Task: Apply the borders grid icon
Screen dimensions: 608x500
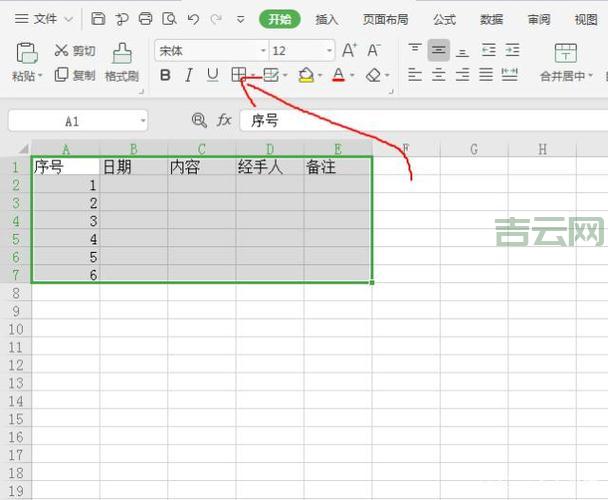Action: click(238, 74)
